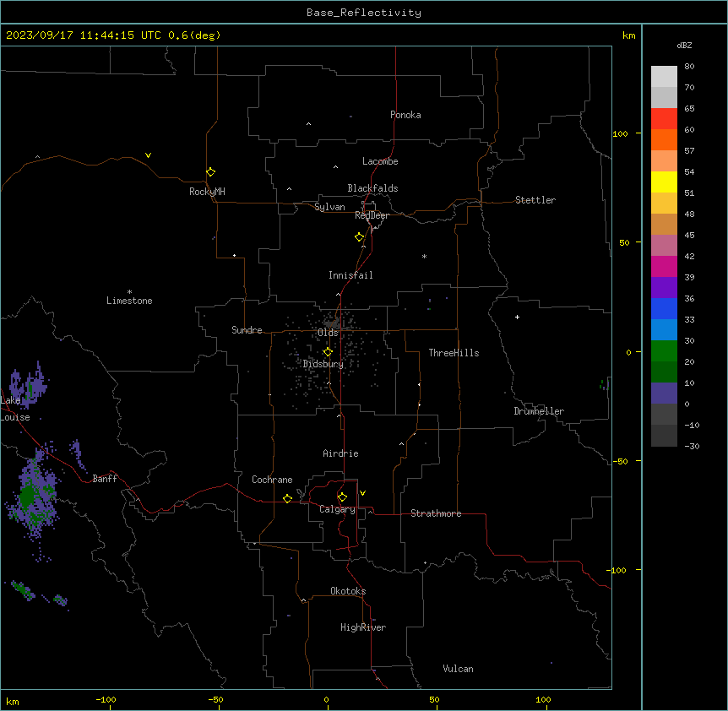Click the Sundre town label
Viewport: 728px width, 711px height.
coord(247,330)
